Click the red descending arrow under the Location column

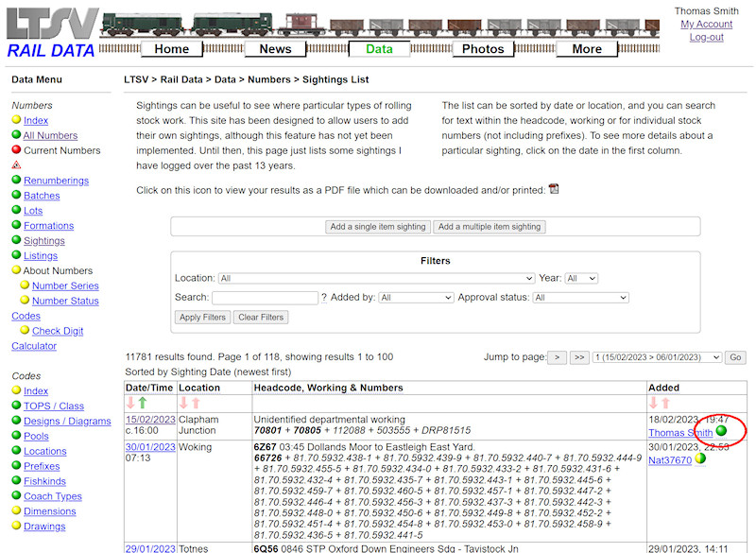point(182,404)
